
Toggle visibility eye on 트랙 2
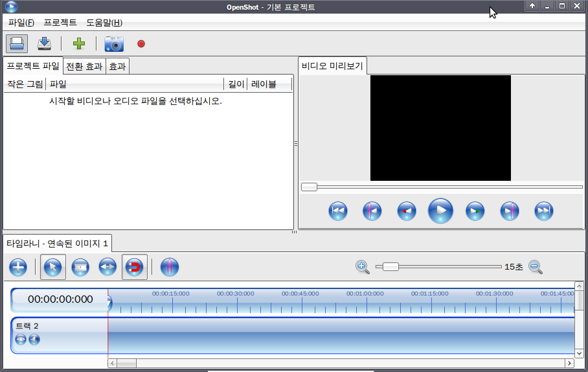tap(21, 340)
